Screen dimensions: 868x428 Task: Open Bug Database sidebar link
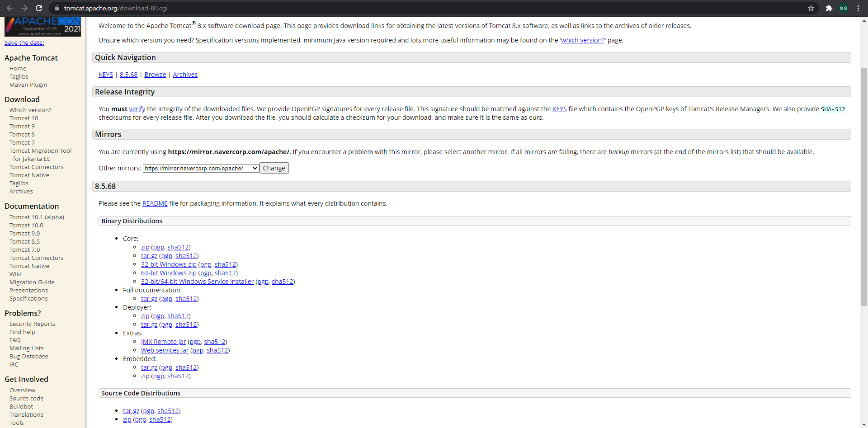click(x=28, y=357)
